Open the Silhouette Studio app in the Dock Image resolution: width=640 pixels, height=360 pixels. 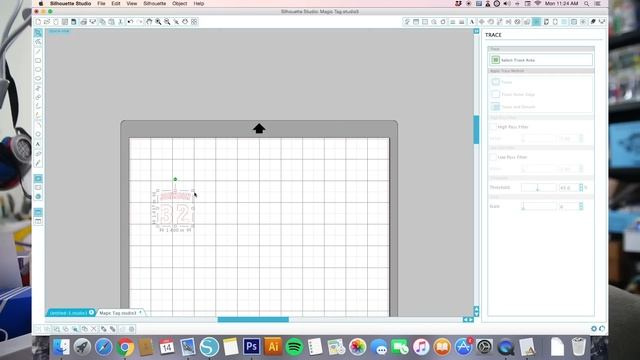pos(209,347)
